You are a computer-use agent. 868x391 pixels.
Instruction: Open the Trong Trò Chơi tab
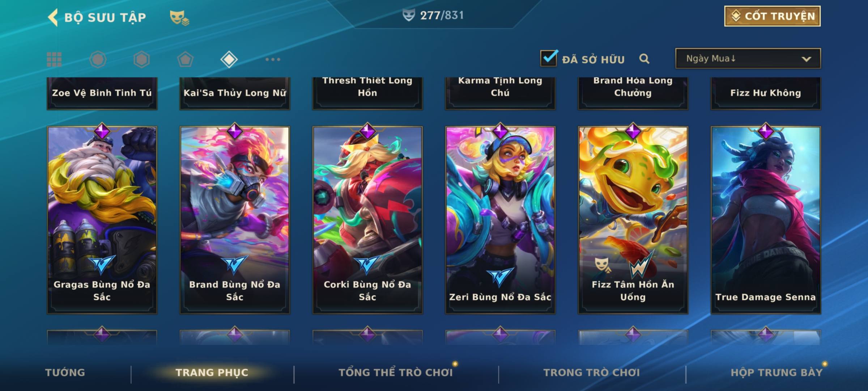coord(592,373)
